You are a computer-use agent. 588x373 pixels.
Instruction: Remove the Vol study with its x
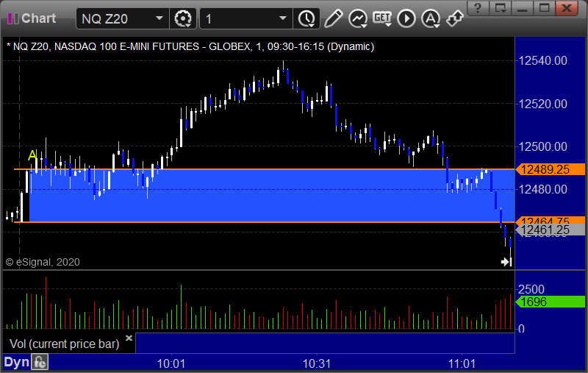[x=129, y=338]
